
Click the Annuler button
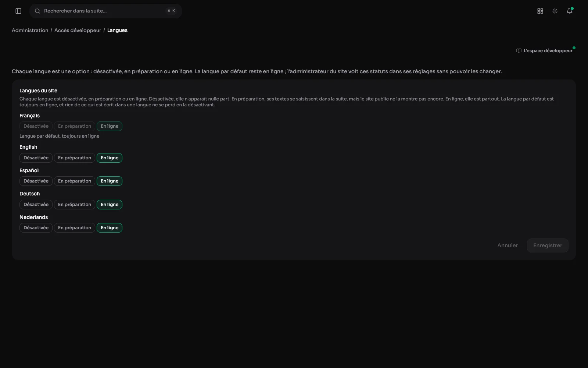pyautogui.click(x=508, y=245)
